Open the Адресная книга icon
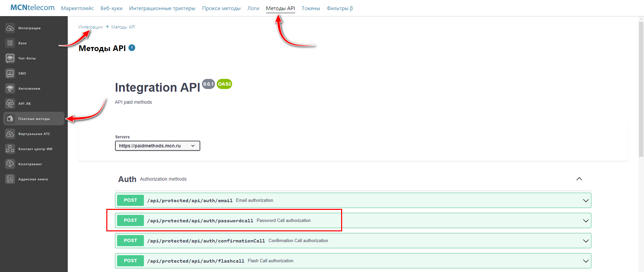 point(10,179)
